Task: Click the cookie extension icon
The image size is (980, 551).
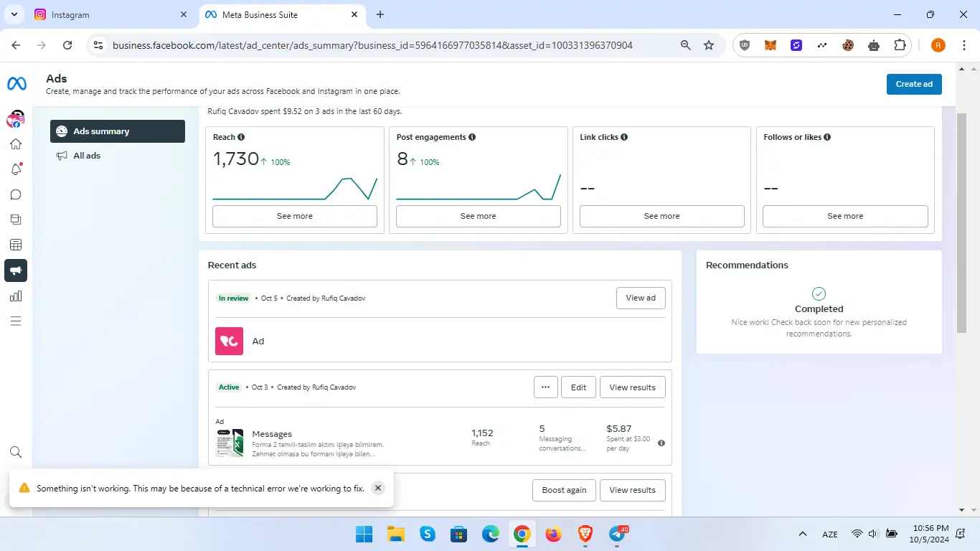Action: (848, 45)
